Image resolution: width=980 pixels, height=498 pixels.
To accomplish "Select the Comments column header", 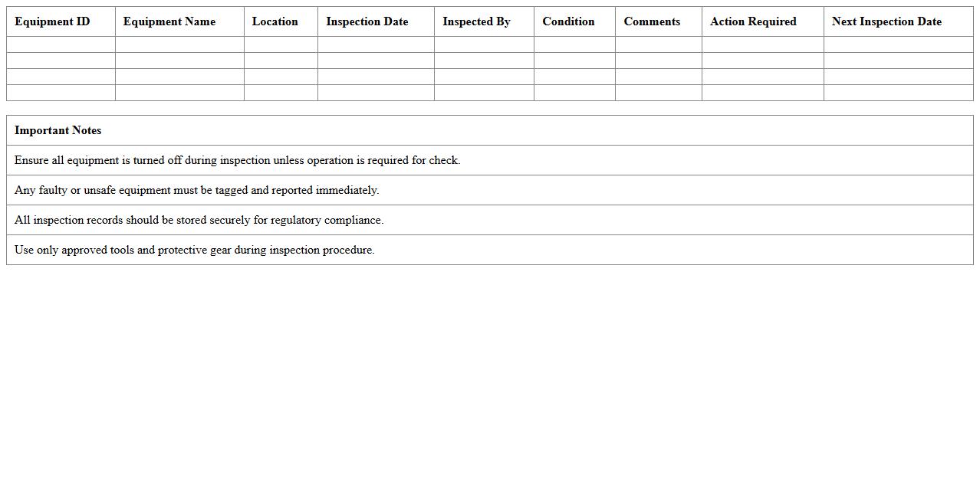I will point(652,21).
